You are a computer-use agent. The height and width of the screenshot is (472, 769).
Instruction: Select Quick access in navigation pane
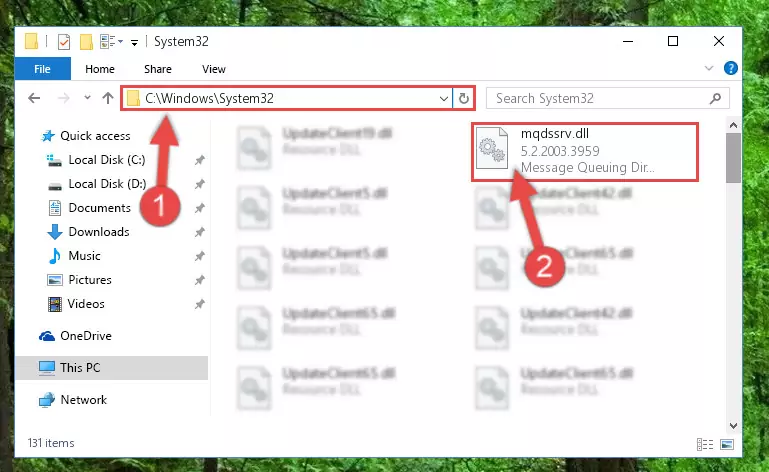point(95,136)
